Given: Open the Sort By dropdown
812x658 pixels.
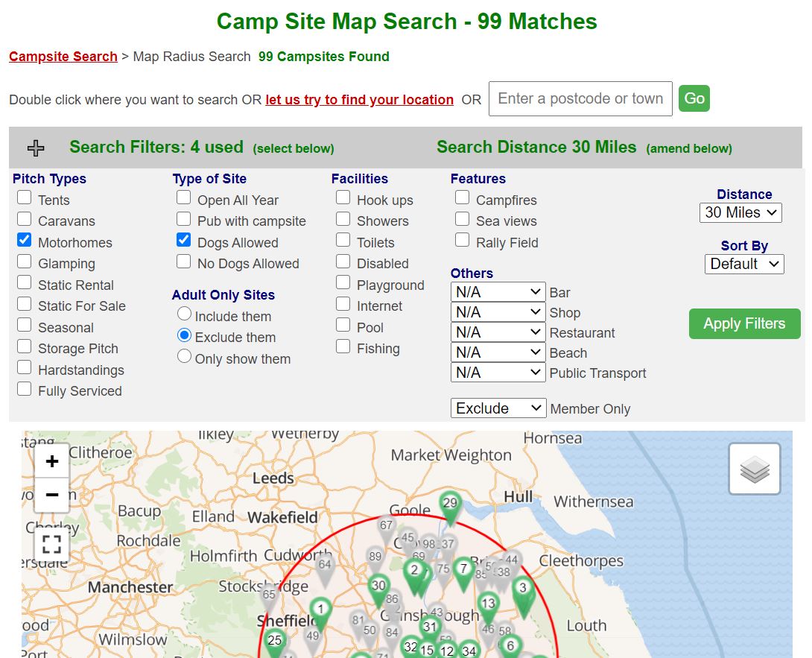Looking at the screenshot, I should click(x=743, y=264).
